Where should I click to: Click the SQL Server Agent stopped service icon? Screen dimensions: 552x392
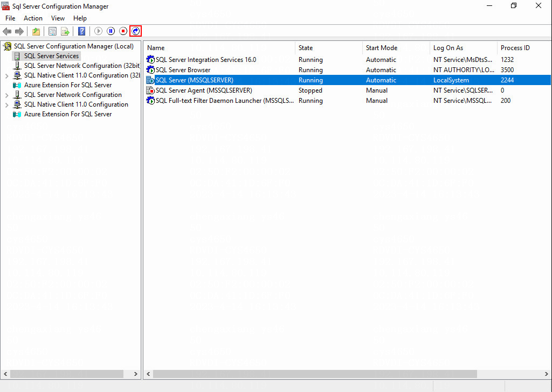click(x=151, y=90)
